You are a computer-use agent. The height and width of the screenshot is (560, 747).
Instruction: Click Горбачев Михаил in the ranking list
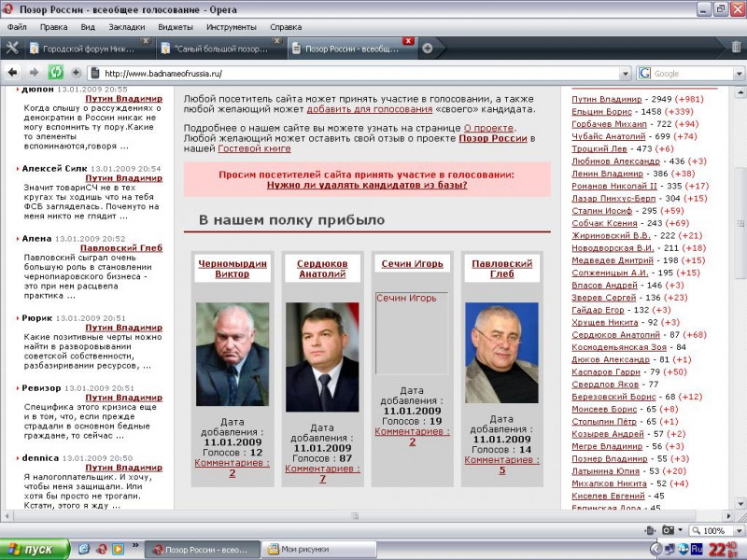pos(609,124)
